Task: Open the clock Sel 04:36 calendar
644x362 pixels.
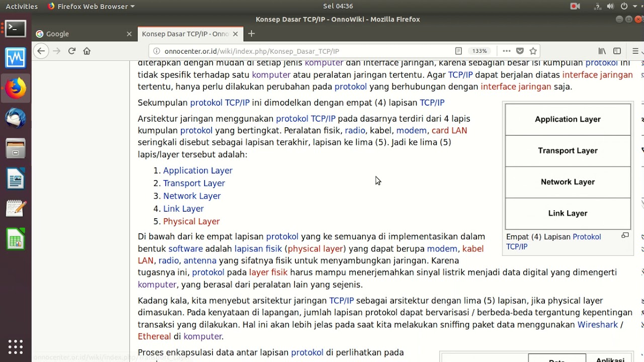Action: coord(338,6)
